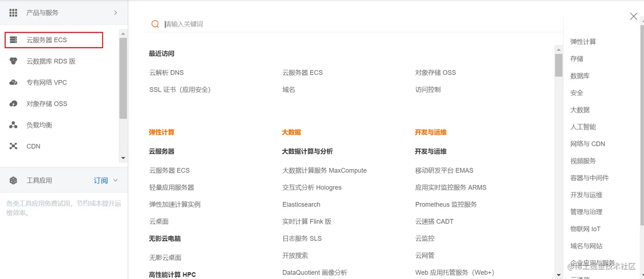Open 实时计算 Flink 版

tap(307, 222)
